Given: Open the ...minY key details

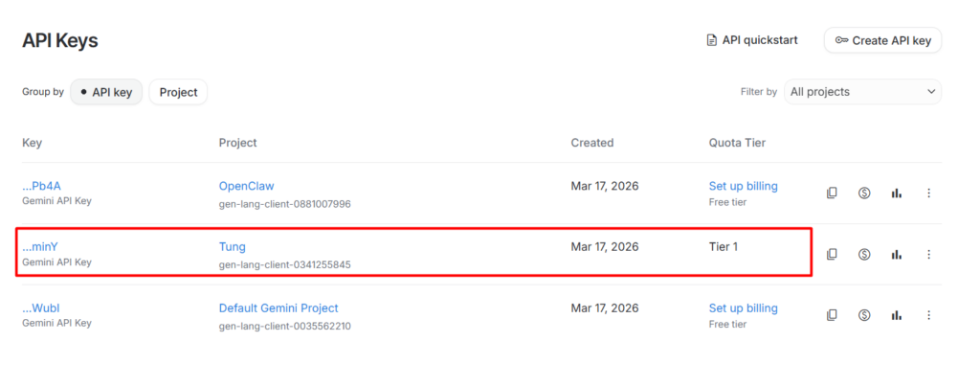Looking at the screenshot, I should tap(40, 247).
